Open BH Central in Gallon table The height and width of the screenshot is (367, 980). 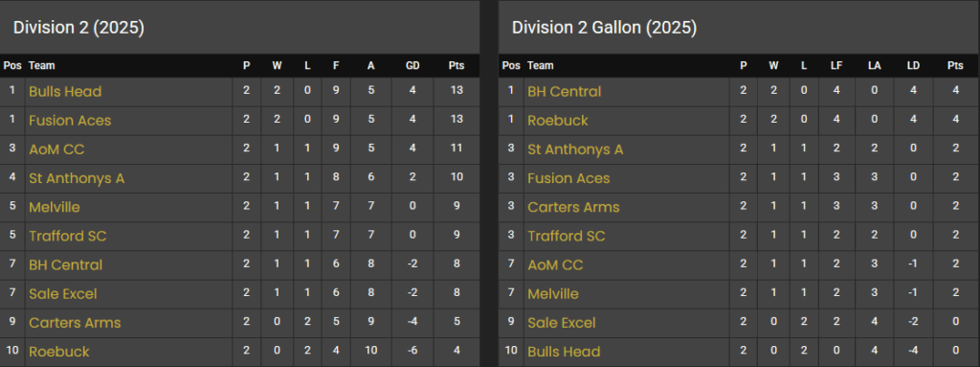(565, 91)
